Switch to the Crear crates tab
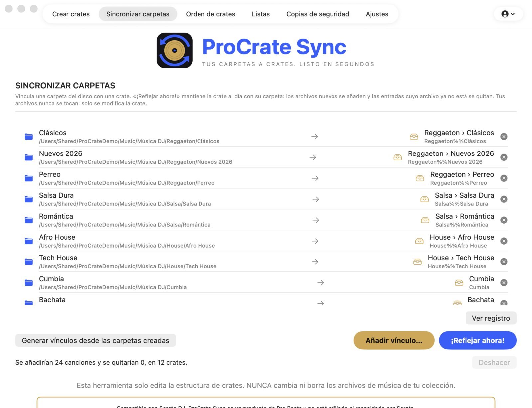This screenshot has height=408, width=532. point(71,14)
